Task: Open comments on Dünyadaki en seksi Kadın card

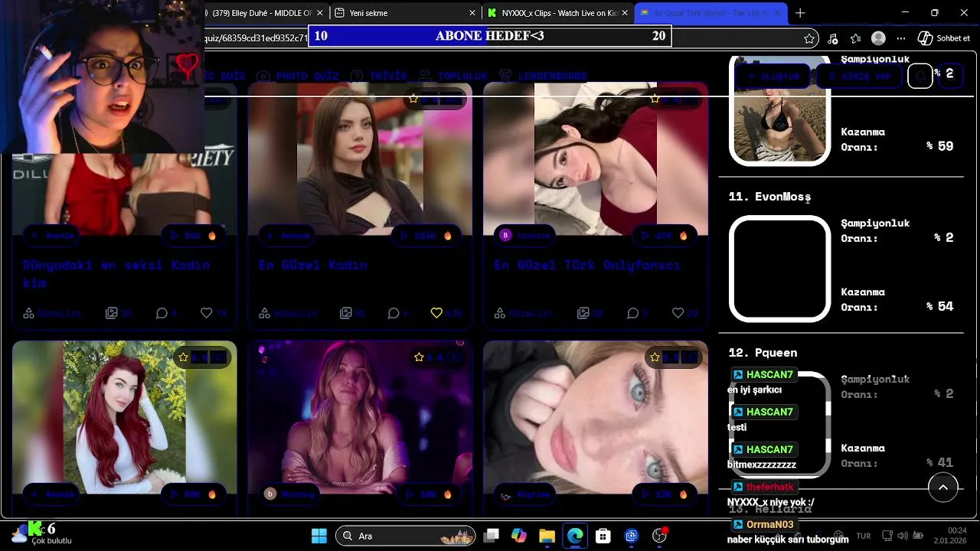Action: point(162,313)
